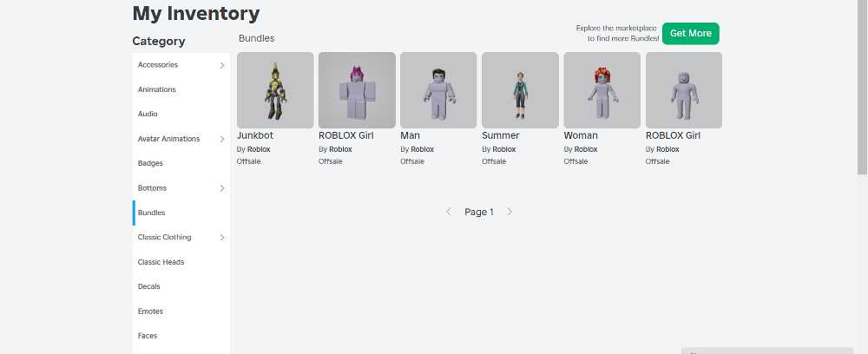Select the Faces category

click(181, 336)
